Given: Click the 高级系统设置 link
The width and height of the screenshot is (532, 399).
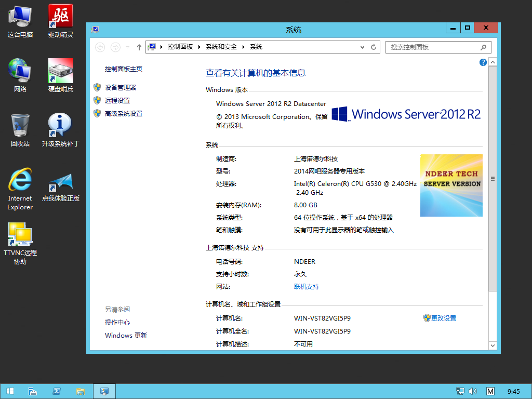Looking at the screenshot, I should [124, 114].
